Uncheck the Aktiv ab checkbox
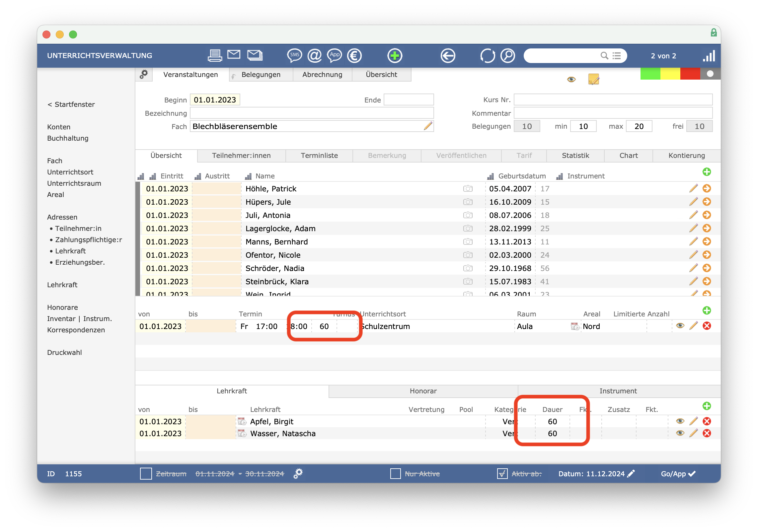 502,474
